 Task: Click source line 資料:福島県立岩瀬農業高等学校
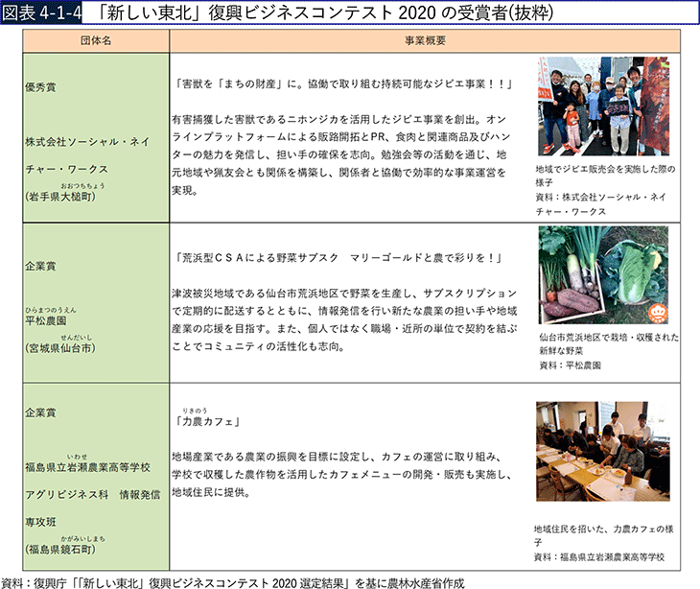(x=599, y=556)
